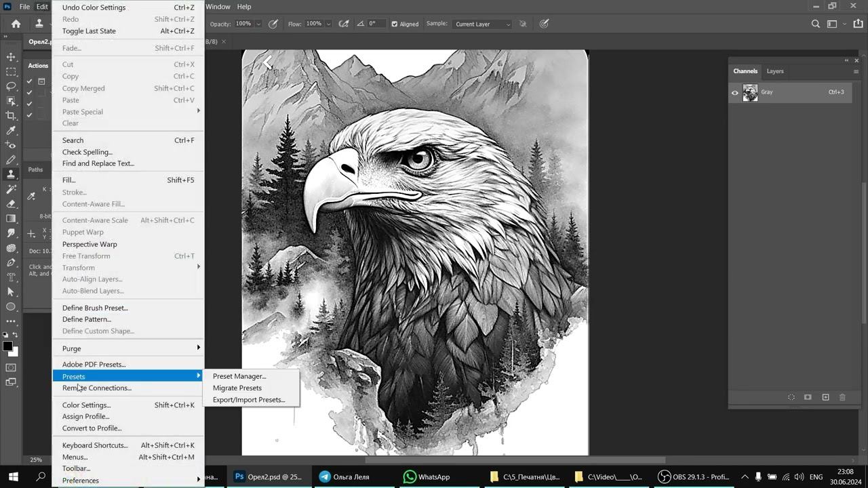The height and width of the screenshot is (488, 868).
Task: Delete current channel trash icon
Action: (x=842, y=397)
